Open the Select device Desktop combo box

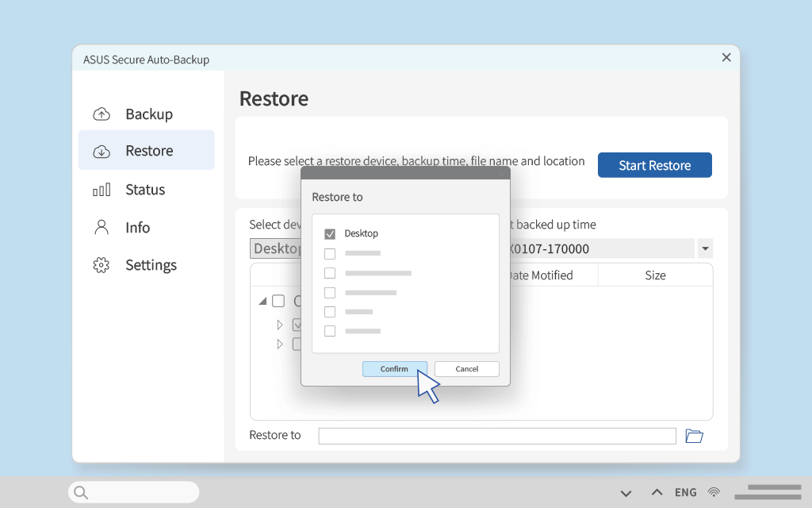(x=275, y=248)
